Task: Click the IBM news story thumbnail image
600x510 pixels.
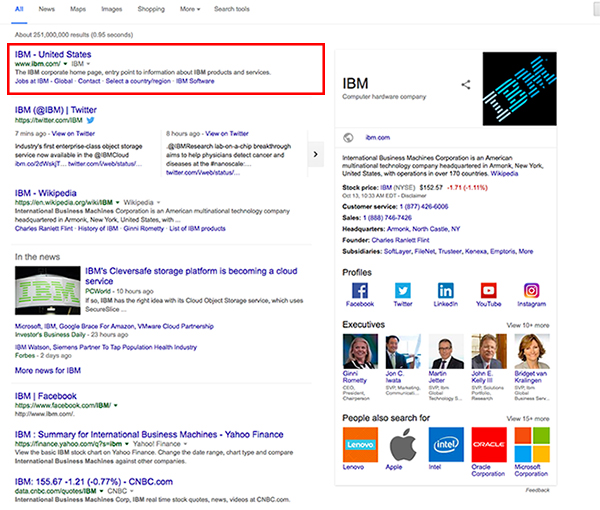Action: pyautogui.click(x=48, y=290)
